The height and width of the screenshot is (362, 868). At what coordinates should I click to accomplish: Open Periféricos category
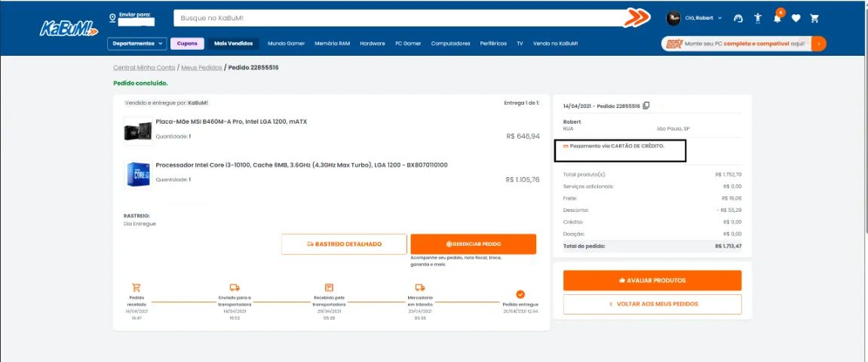(493, 44)
